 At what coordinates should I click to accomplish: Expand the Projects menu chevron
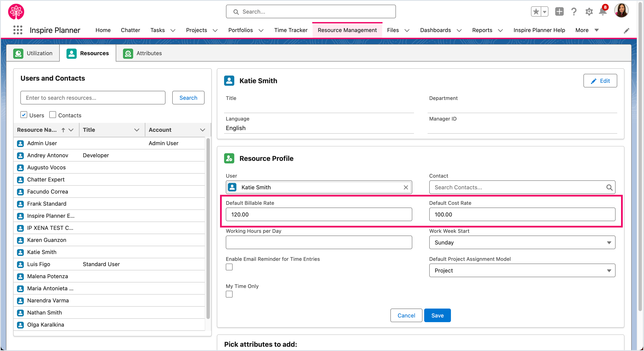[x=215, y=31]
